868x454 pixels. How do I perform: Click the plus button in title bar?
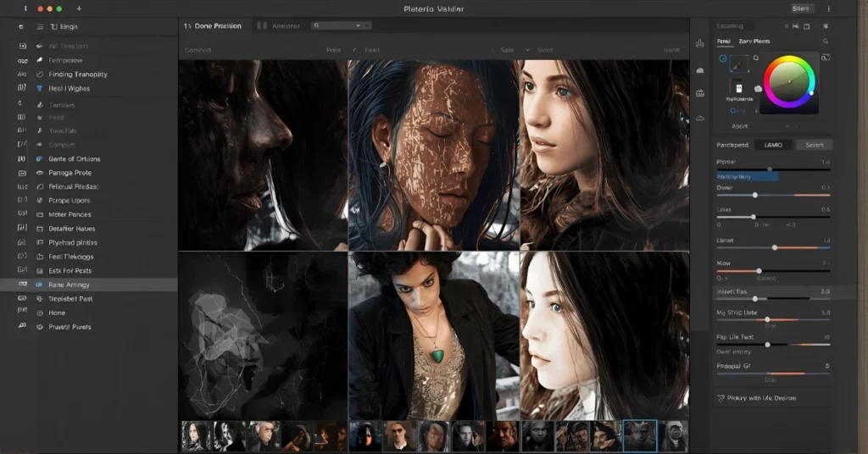point(79,8)
